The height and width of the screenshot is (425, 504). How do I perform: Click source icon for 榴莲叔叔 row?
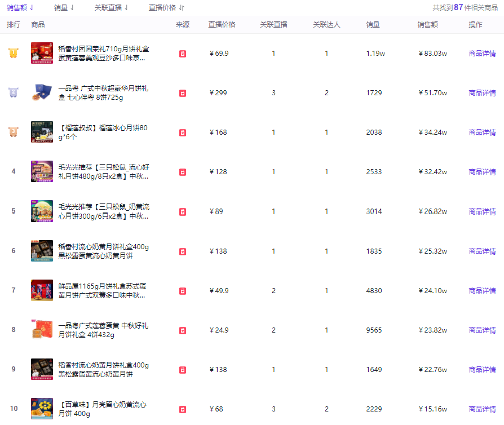(183, 132)
